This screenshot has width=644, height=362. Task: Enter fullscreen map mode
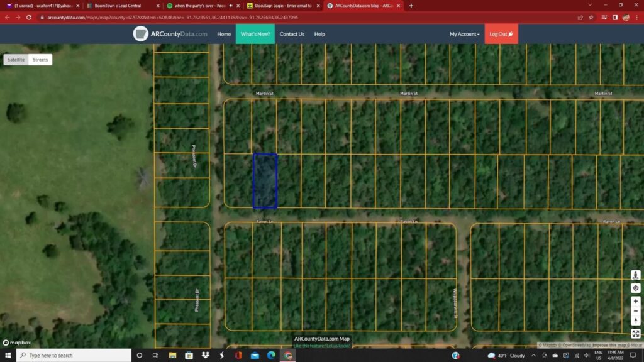(636, 334)
